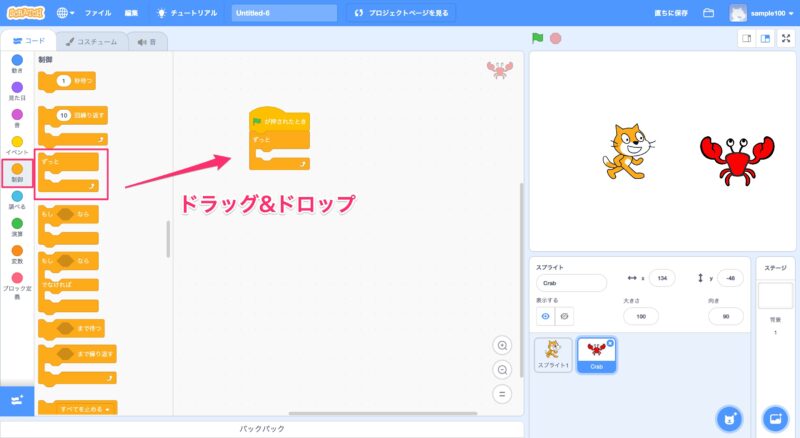Click 直ちに保存 to save now
Screen dimensions: 800x438
coord(671,13)
